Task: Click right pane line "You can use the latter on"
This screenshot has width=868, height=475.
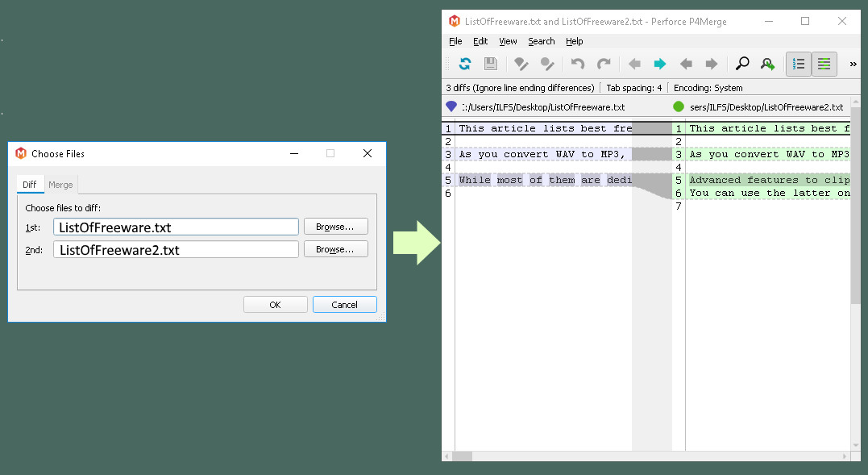Action: 770,194
